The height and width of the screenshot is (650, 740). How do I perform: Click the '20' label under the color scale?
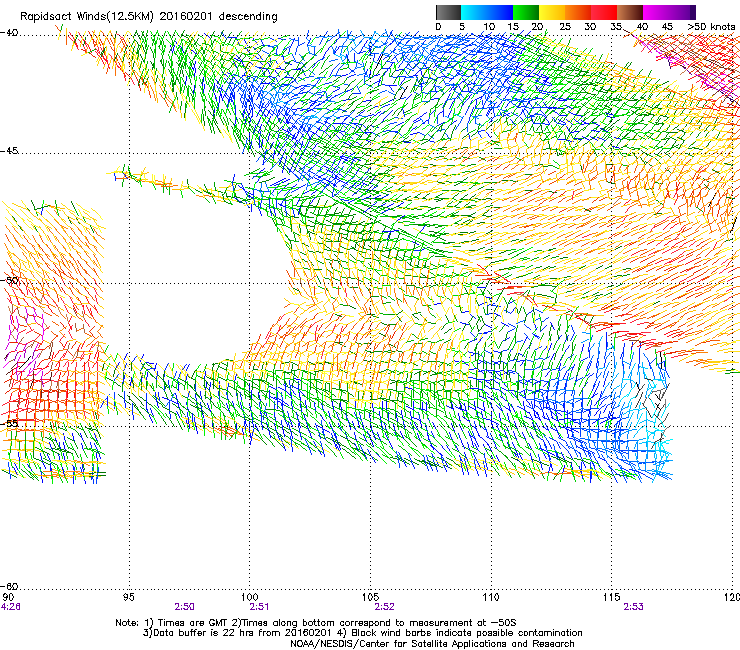pos(537,27)
